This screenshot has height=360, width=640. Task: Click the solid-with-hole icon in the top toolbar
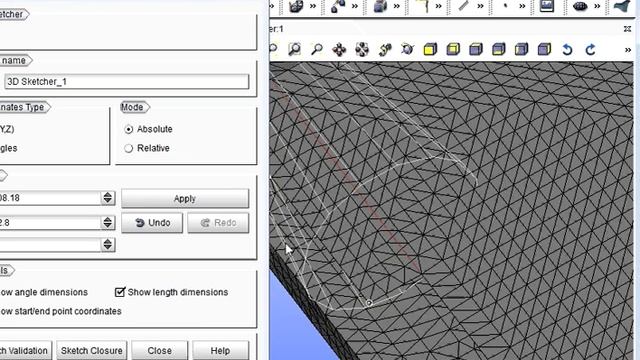[296, 6]
